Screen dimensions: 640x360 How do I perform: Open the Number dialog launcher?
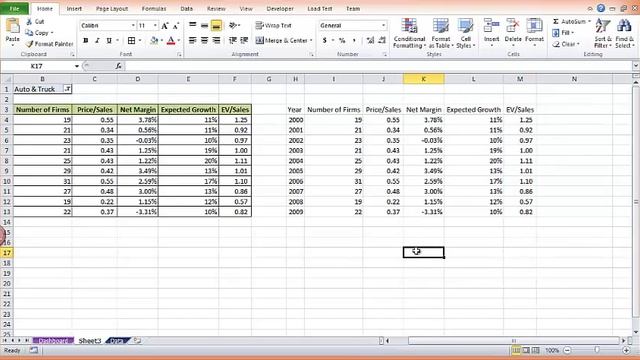384,54
